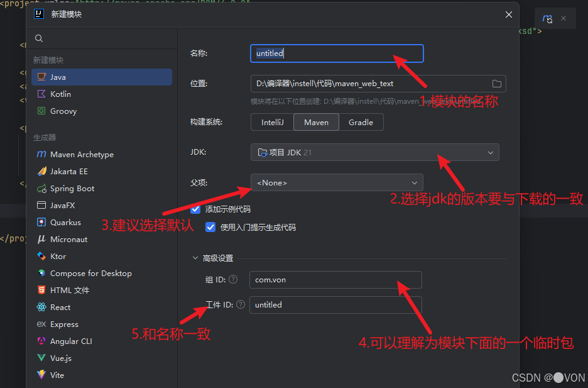
Task: Click Maven reload icon in editor
Action: 548,18
